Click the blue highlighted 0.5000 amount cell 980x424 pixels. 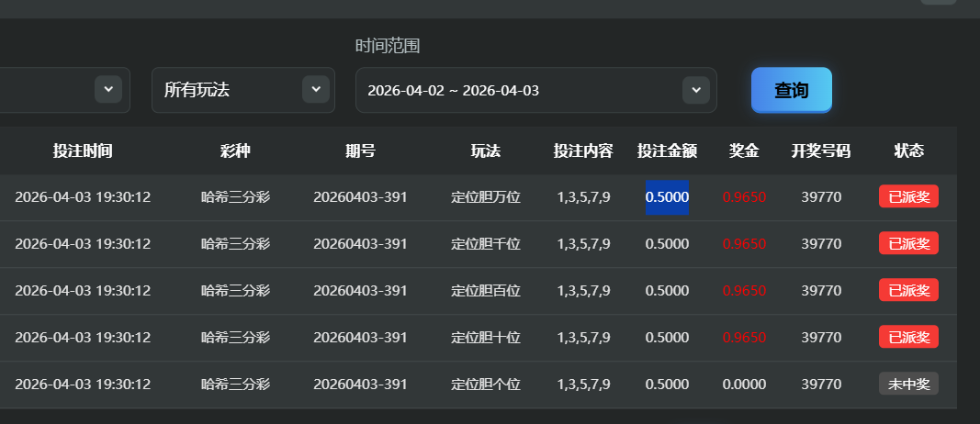pyautogui.click(x=667, y=196)
